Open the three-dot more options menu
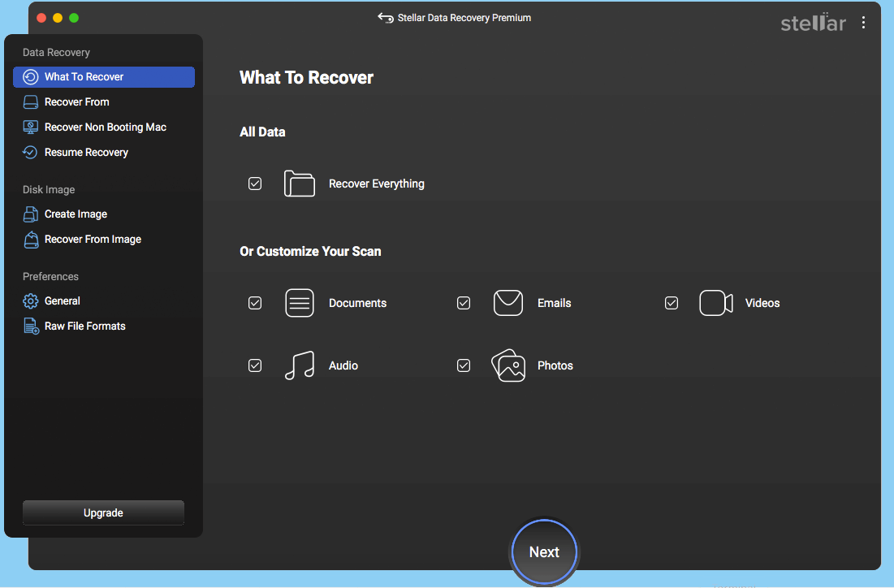The image size is (894, 588). coord(864,22)
